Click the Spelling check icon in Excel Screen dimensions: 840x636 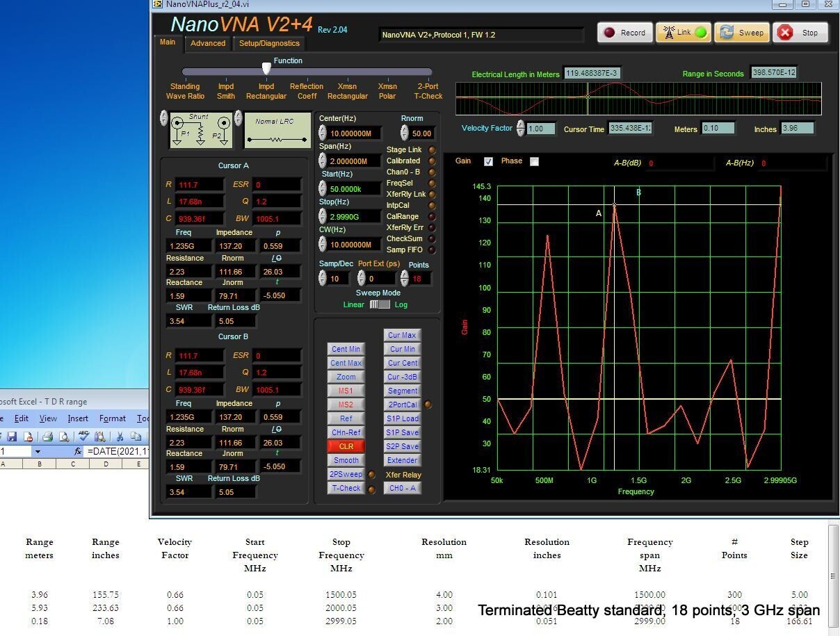point(83,437)
